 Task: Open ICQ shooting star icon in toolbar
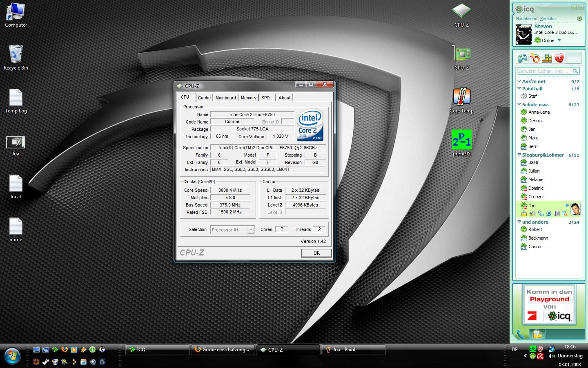tap(535, 58)
